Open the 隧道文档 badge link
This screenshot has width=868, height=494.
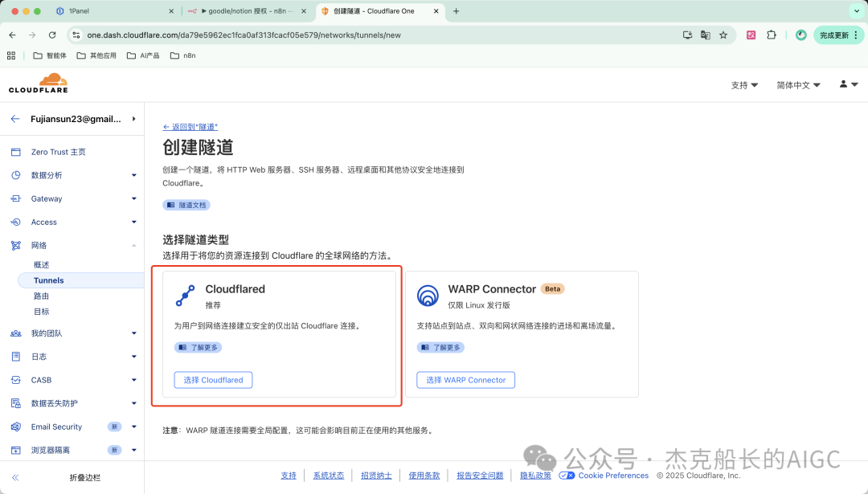(x=186, y=205)
